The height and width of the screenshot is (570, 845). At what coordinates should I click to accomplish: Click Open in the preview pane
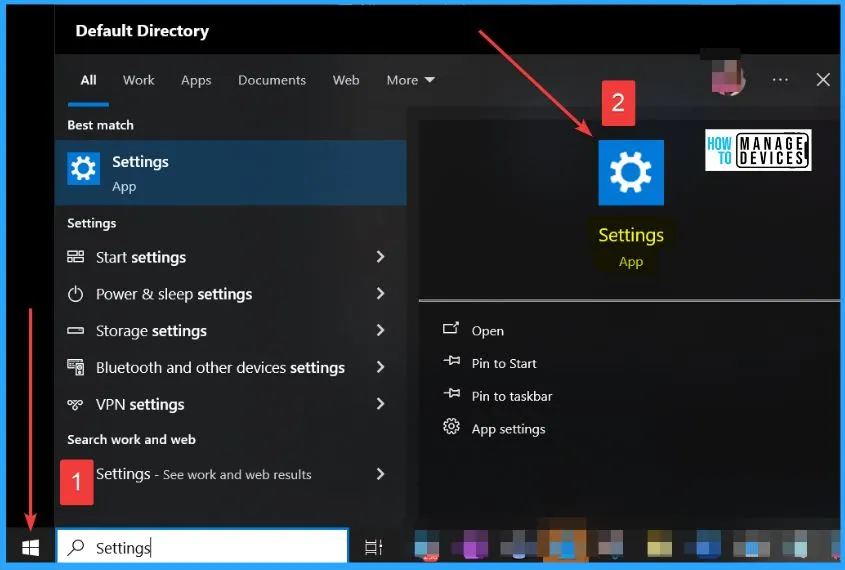[x=488, y=331]
